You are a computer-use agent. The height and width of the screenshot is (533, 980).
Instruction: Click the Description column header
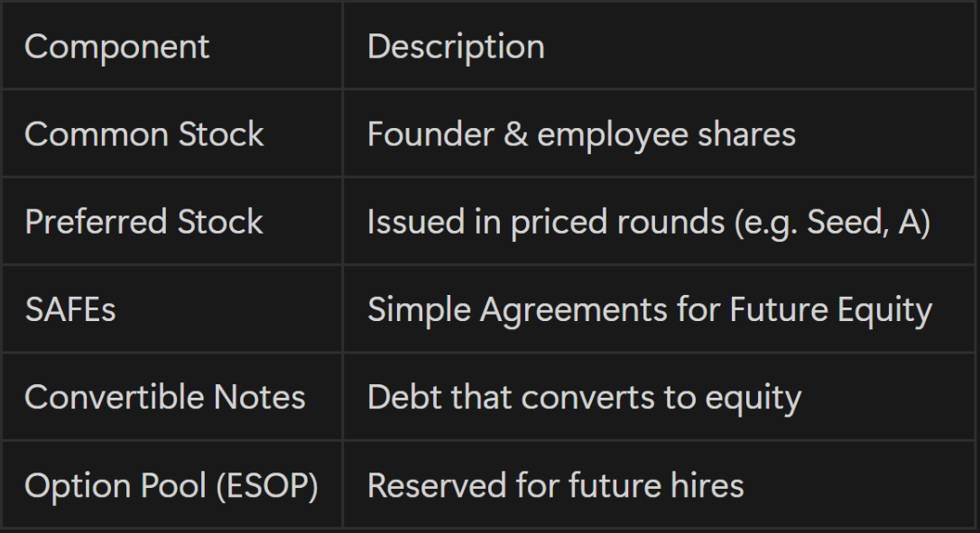click(x=456, y=47)
